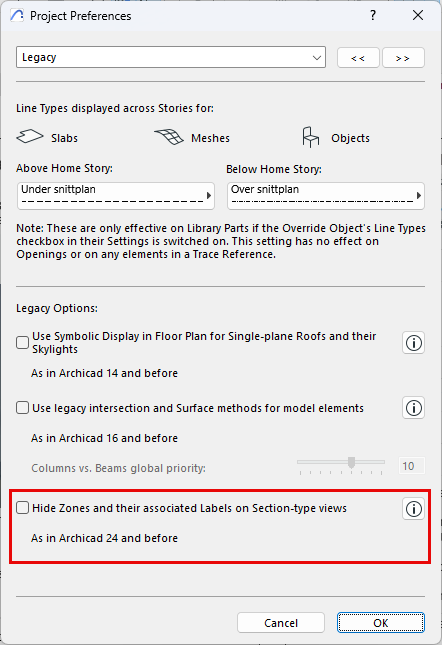Go to next preferences page with >>

(403, 58)
